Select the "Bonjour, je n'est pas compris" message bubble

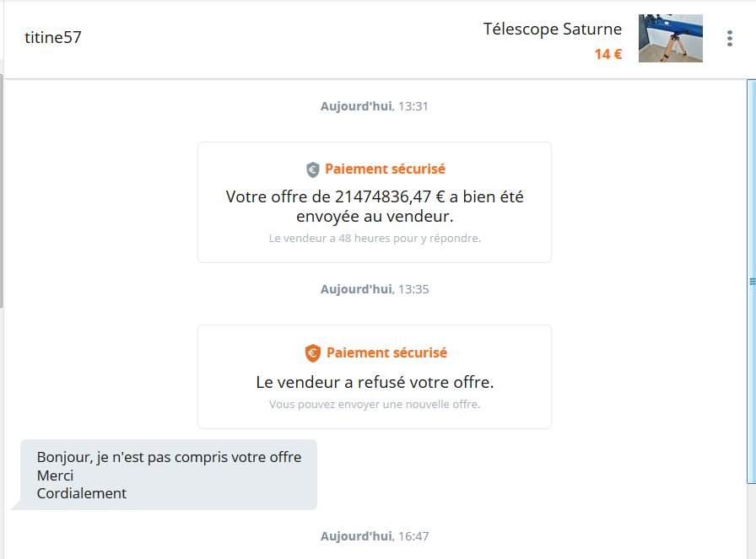coord(169,475)
